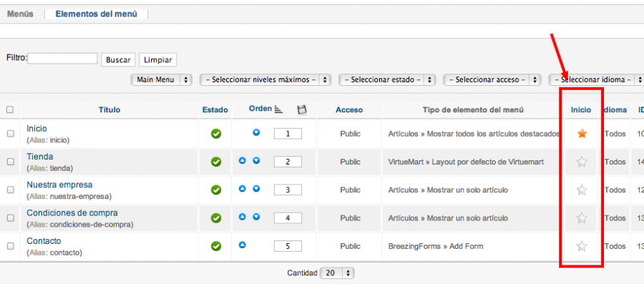Select the Elementos del menú tab
The width and height of the screenshot is (644, 284).
96,14
